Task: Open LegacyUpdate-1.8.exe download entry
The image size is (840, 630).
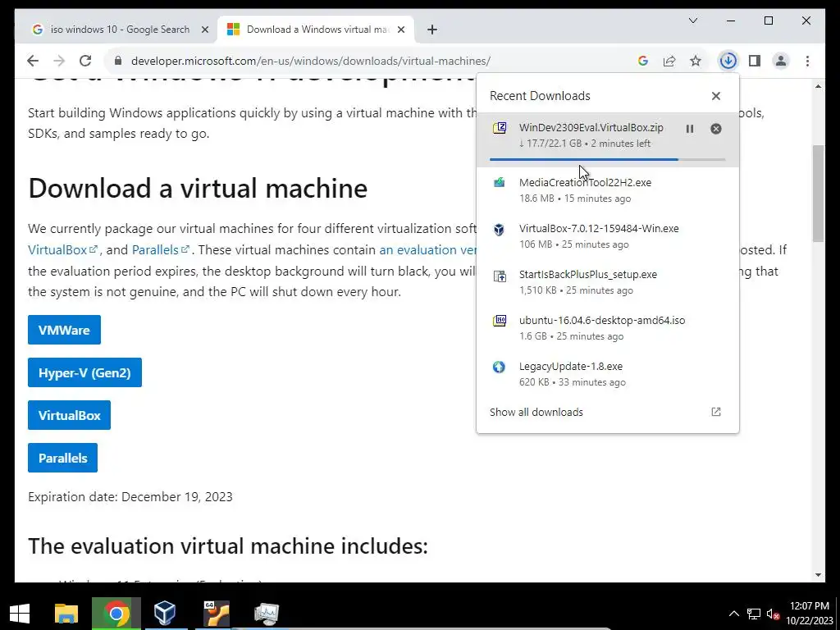Action: [x=608, y=374]
